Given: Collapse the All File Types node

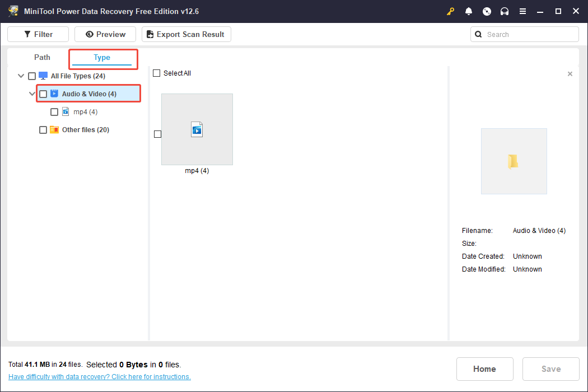Looking at the screenshot, I should click(x=21, y=76).
